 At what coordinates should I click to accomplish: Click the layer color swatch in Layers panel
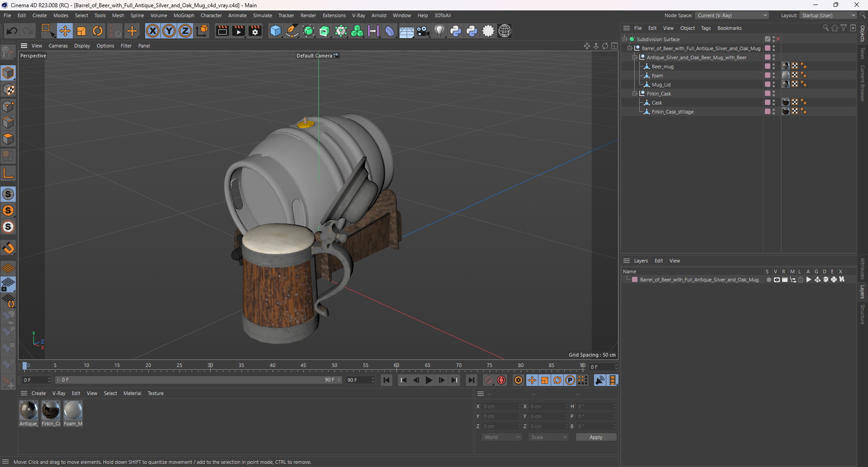(635, 280)
